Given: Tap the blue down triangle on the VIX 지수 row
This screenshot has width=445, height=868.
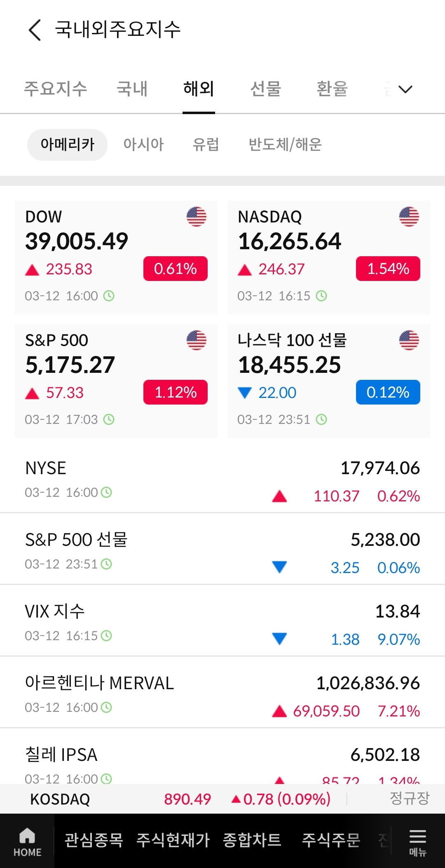Looking at the screenshot, I should 279,639.
